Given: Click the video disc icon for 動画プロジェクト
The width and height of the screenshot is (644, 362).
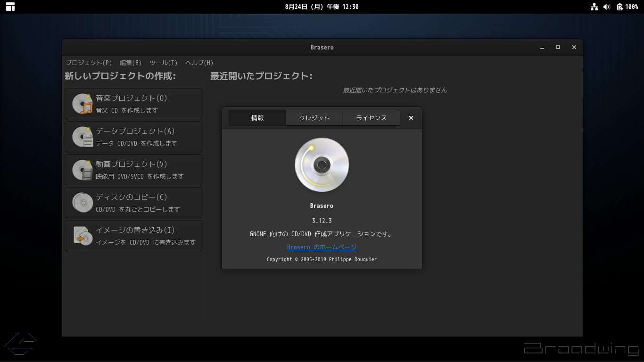Looking at the screenshot, I should click(83, 170).
